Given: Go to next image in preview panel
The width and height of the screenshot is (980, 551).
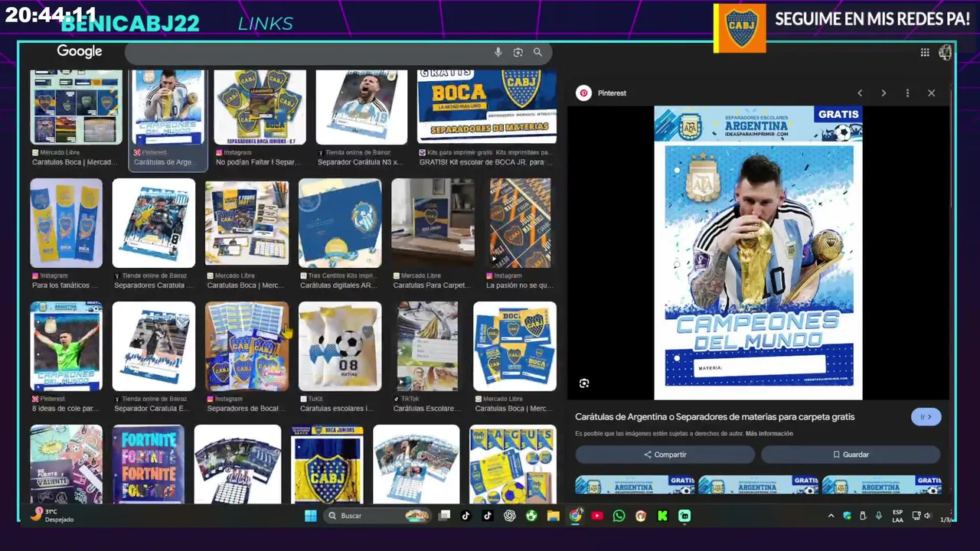Looking at the screenshot, I should [x=884, y=93].
